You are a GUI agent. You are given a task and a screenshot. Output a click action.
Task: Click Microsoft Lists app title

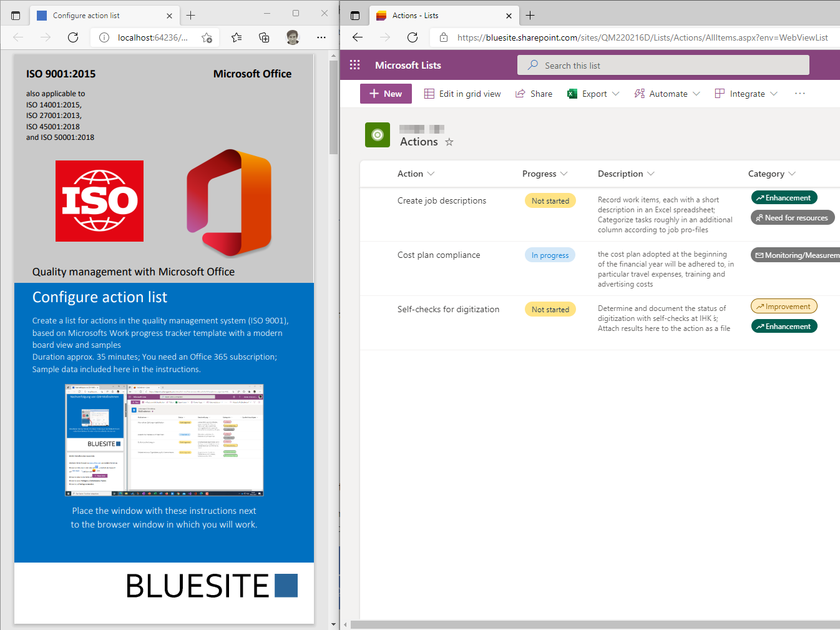pyautogui.click(x=408, y=65)
